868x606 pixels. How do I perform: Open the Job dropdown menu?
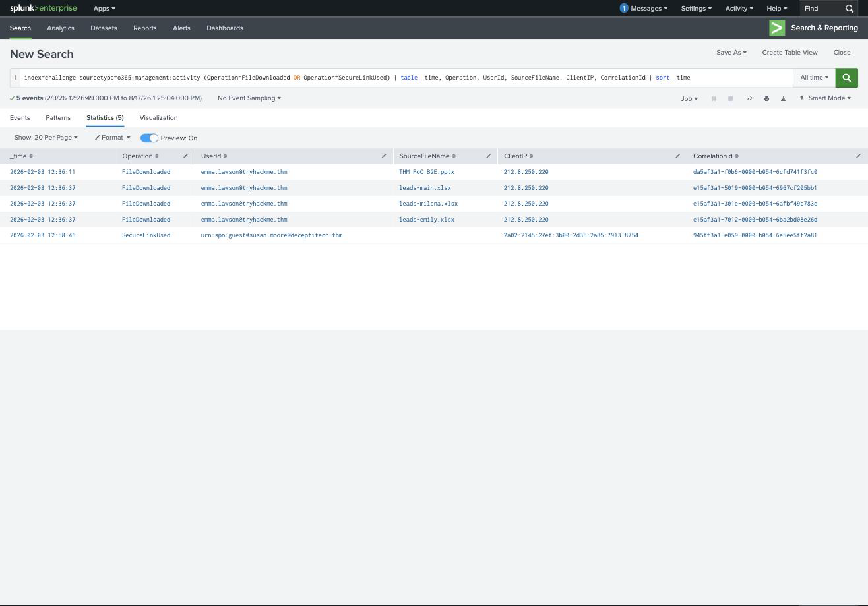(689, 98)
